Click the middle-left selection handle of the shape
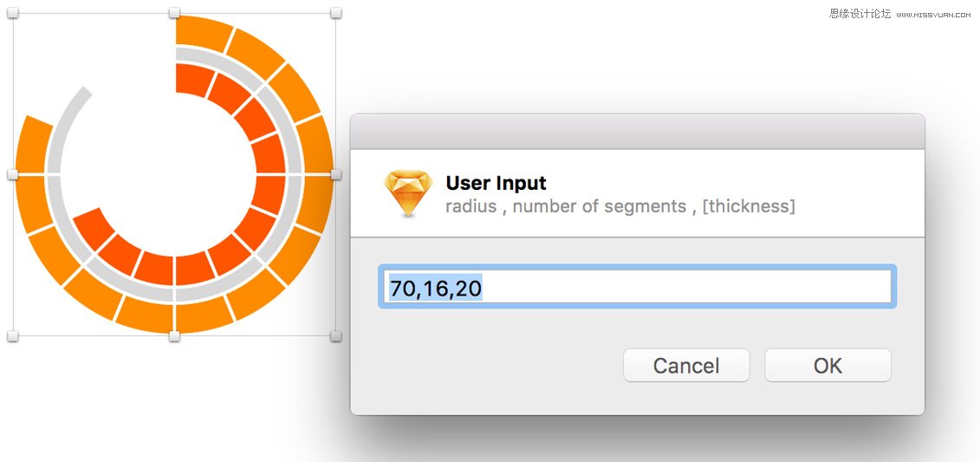Image resolution: width=980 pixels, height=462 pixels. pyautogui.click(x=13, y=174)
